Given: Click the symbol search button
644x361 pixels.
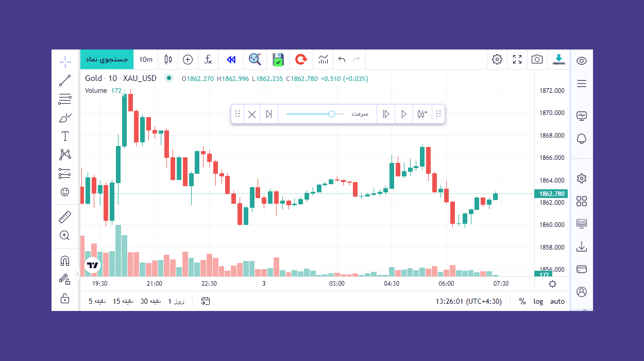Looking at the screenshot, I should (107, 59).
